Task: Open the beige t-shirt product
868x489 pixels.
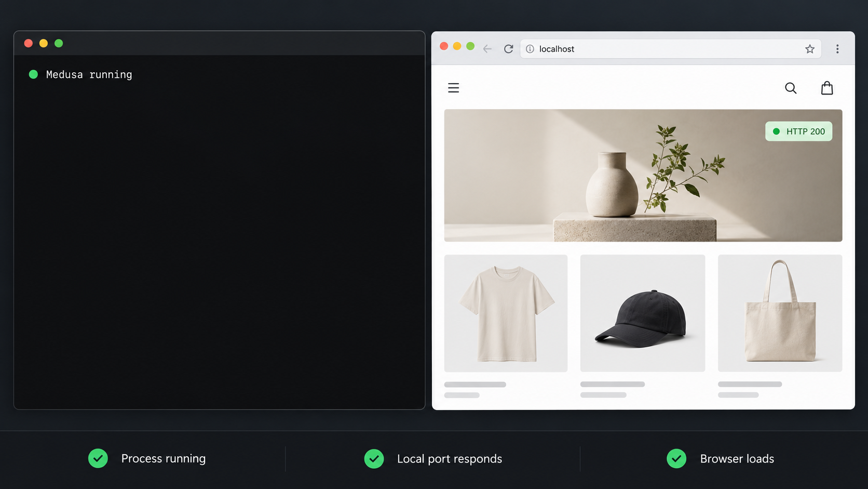Action: [506, 313]
